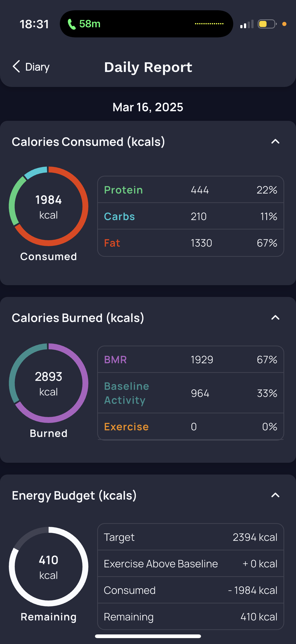Collapse the Energy Budget section
This screenshot has height=644, width=296.
275,495
